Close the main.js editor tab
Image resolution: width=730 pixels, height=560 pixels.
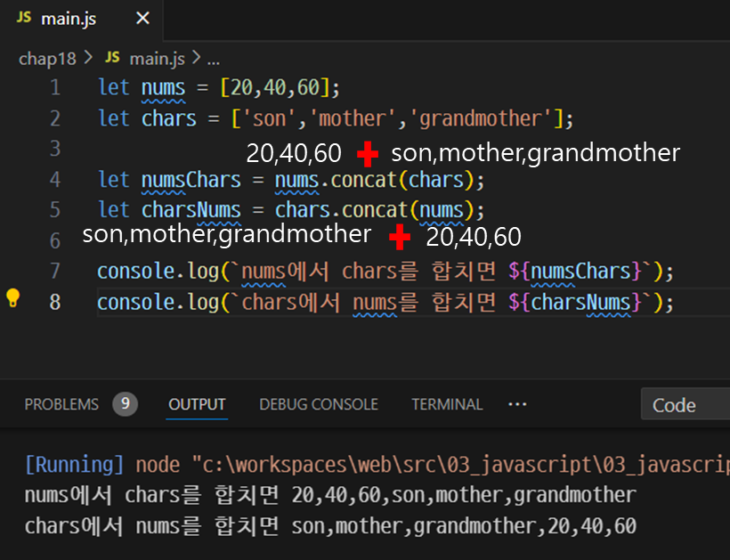(142, 18)
